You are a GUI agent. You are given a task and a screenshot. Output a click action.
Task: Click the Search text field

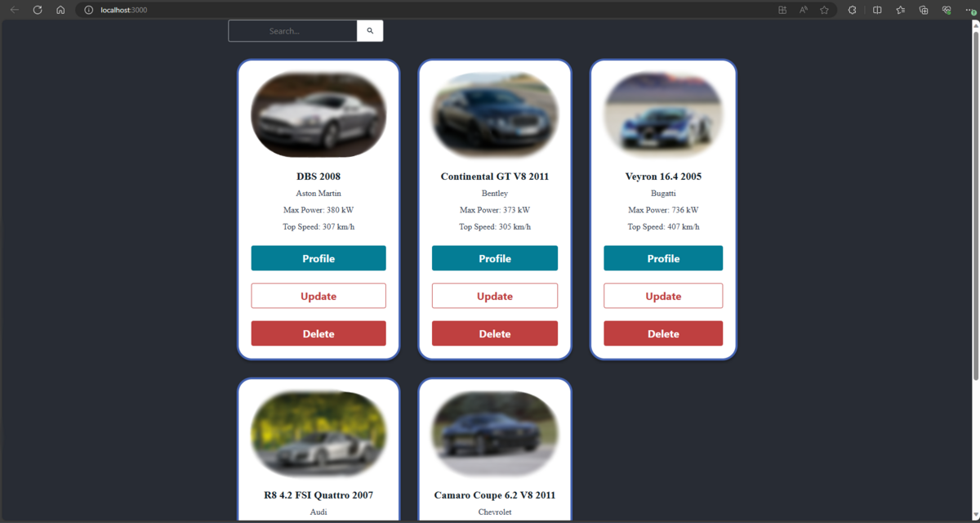(292, 31)
